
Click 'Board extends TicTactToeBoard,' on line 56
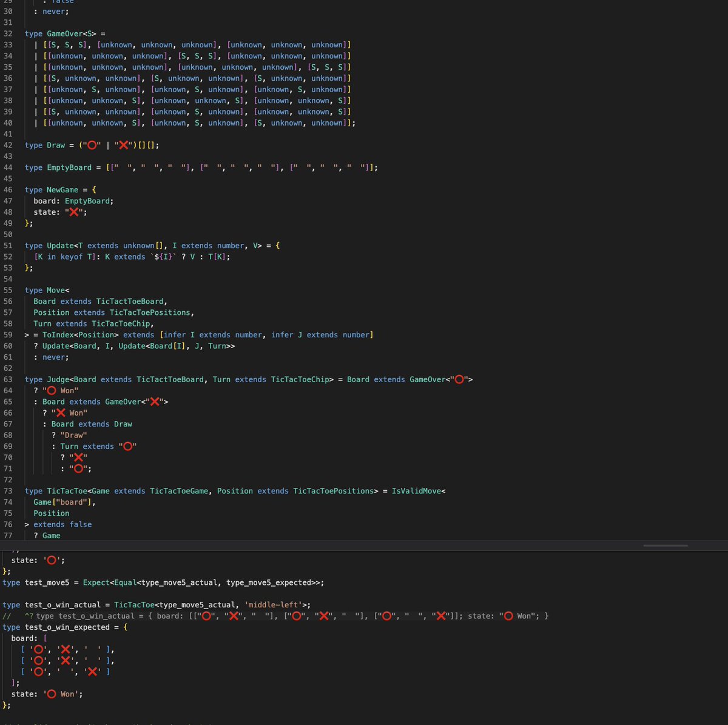(x=101, y=302)
